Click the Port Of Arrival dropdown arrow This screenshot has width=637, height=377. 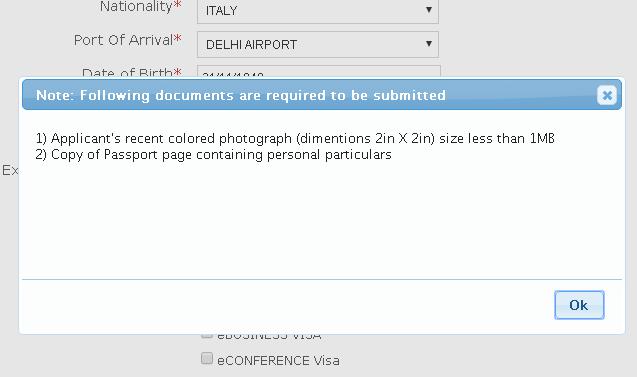[x=429, y=43]
